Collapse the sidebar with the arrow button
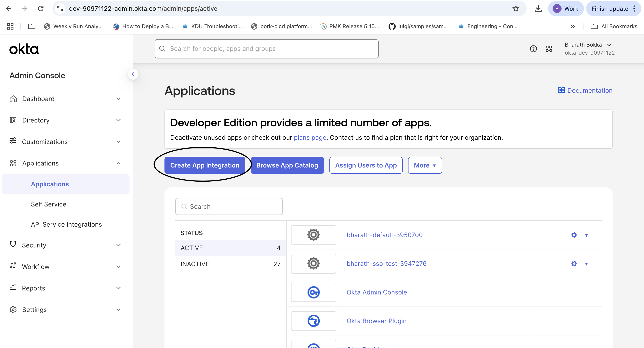The width and height of the screenshot is (644, 348). 133,74
